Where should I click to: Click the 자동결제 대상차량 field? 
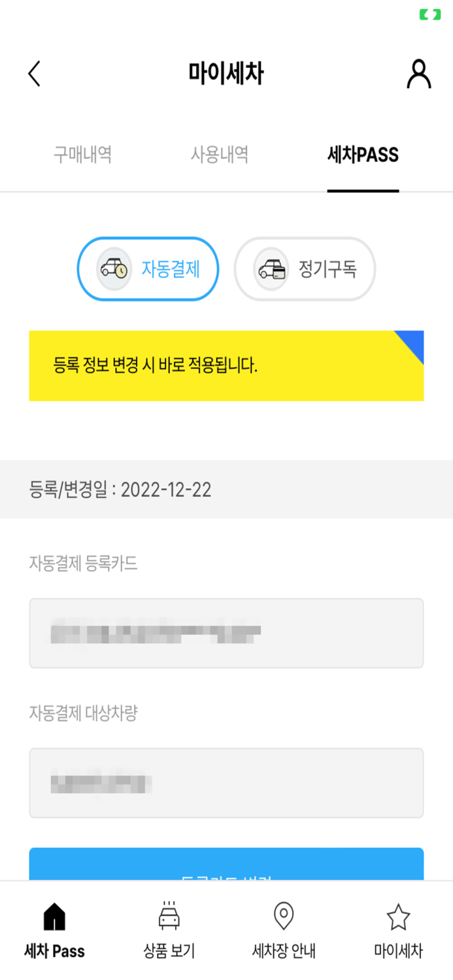[226, 783]
